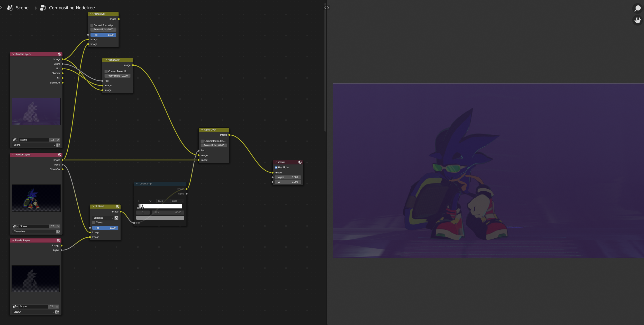644x325 pixels.
Task: Toggle include-alpha icon next to Subtract dropdown
Action: [116, 218]
